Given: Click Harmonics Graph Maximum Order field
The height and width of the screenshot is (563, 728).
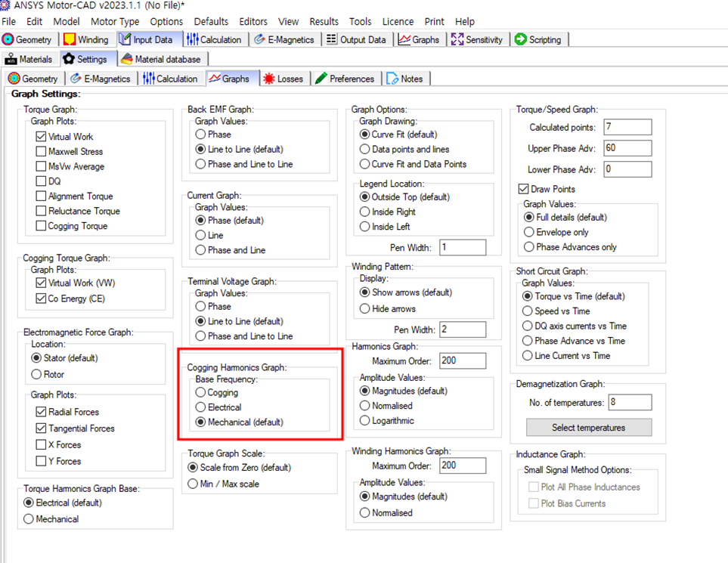Looking at the screenshot, I should [463, 360].
